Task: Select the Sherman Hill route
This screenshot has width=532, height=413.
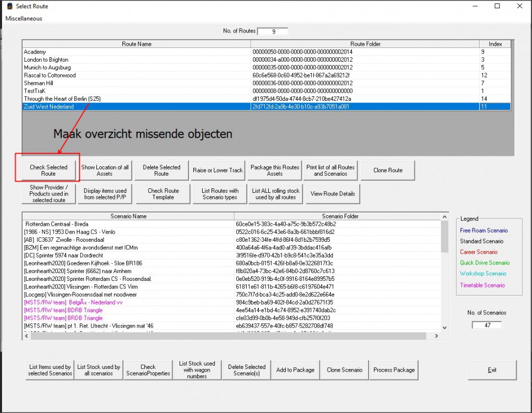Action: coord(39,83)
